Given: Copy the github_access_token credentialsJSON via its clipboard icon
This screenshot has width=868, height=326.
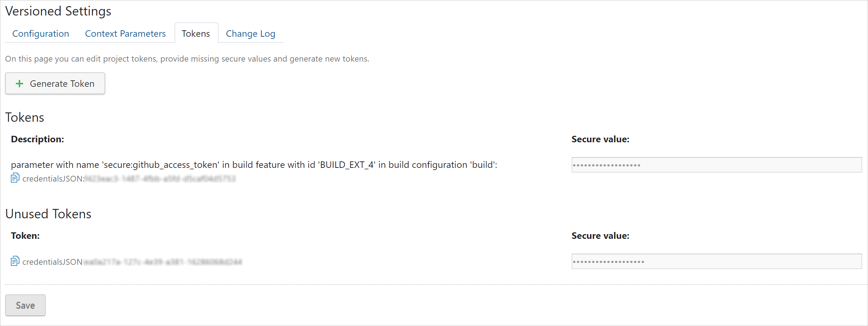Looking at the screenshot, I should tap(15, 178).
